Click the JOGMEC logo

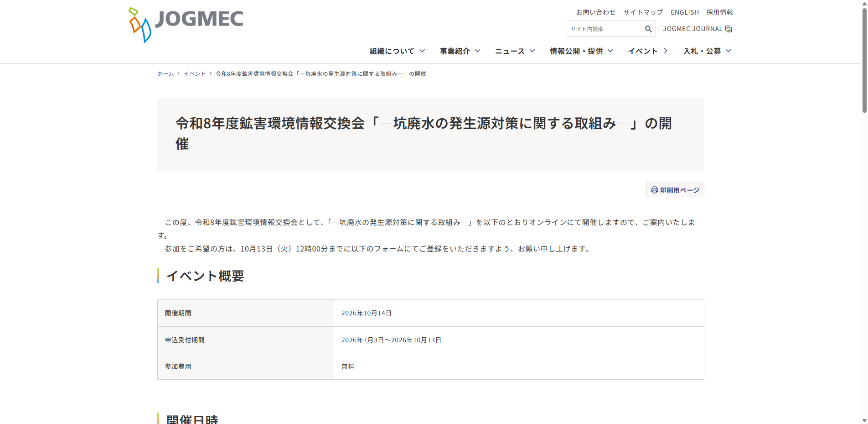click(186, 25)
